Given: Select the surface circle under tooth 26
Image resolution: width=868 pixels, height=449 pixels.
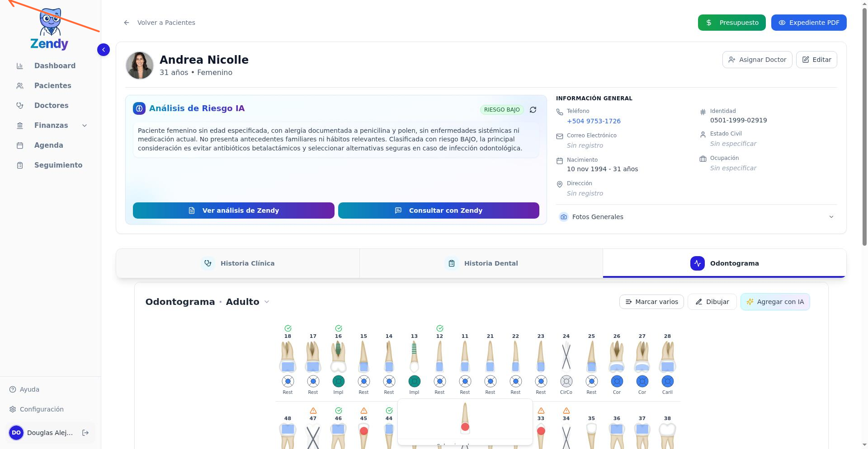Looking at the screenshot, I should (617, 381).
